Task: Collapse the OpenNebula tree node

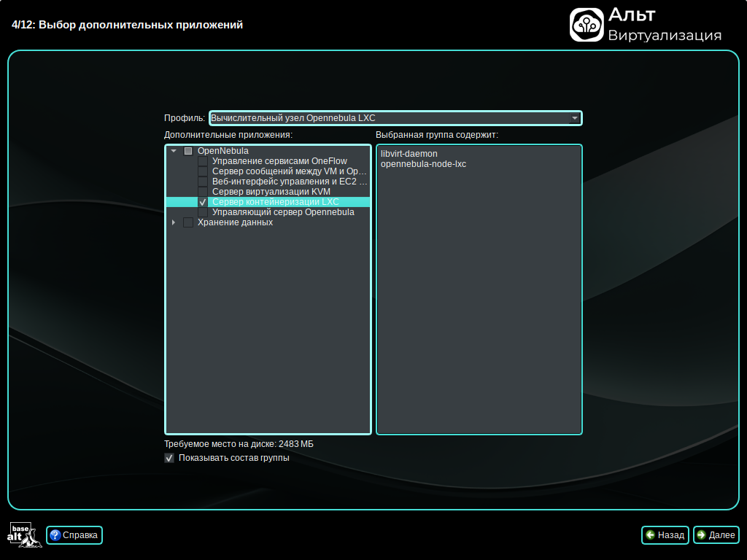Action: click(174, 151)
